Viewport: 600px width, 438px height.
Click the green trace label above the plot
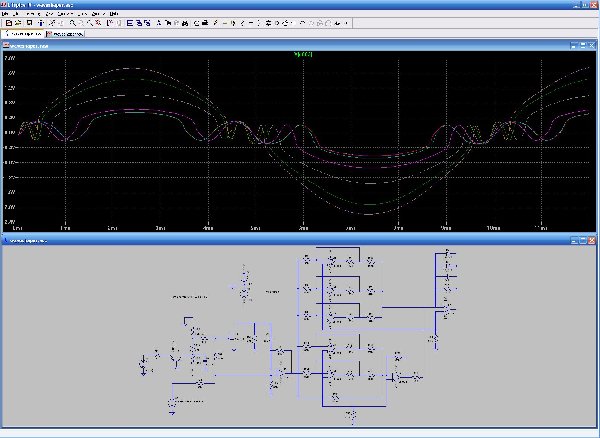(303, 54)
